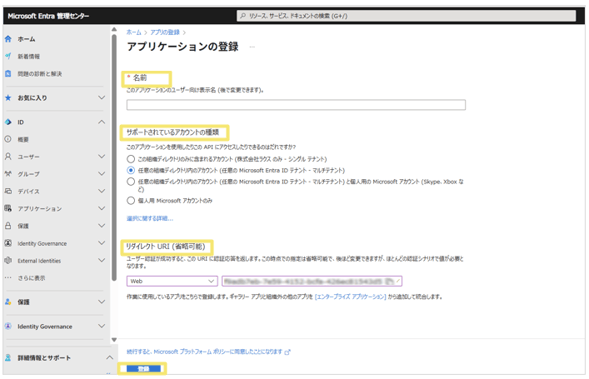589x379 pixels.
Task: Expand the Applications menu chevron
Action: pyautogui.click(x=101, y=208)
